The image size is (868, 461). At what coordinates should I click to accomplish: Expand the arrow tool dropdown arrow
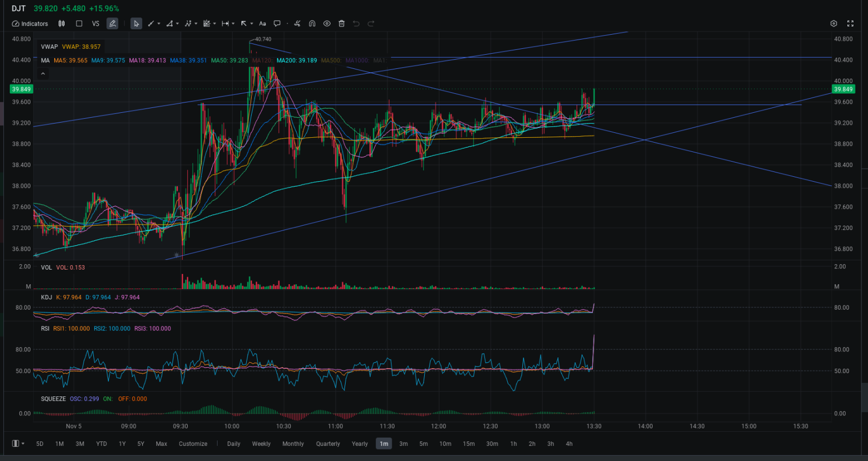pos(252,24)
